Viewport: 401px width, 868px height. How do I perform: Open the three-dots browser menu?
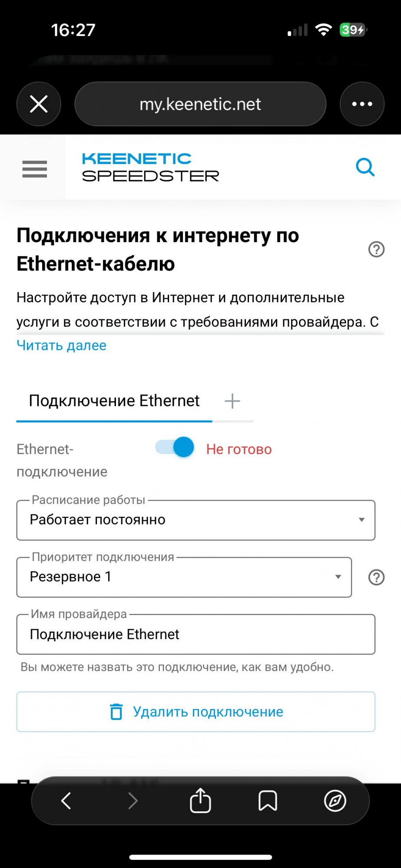pos(362,104)
